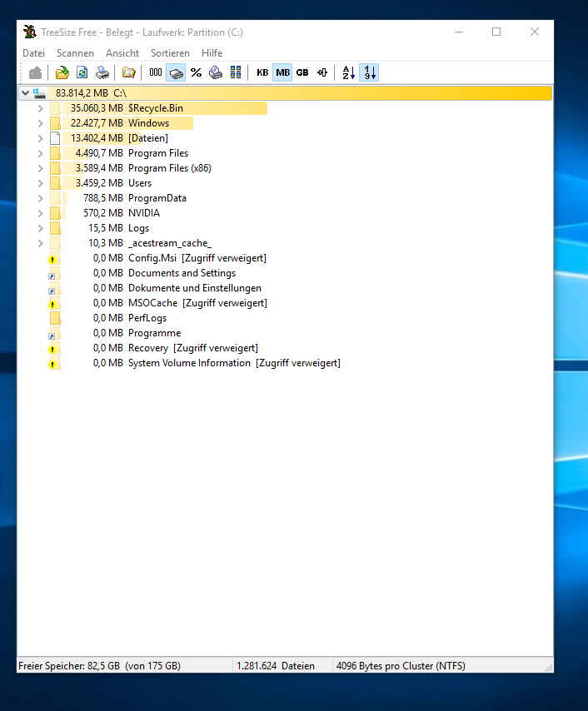588x711 pixels.
Task: Expand the Program Files (x86) arrow
Action: [x=40, y=168]
